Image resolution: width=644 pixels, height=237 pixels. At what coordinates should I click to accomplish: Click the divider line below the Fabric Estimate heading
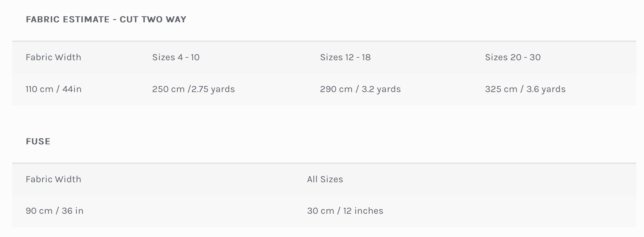(324, 41)
